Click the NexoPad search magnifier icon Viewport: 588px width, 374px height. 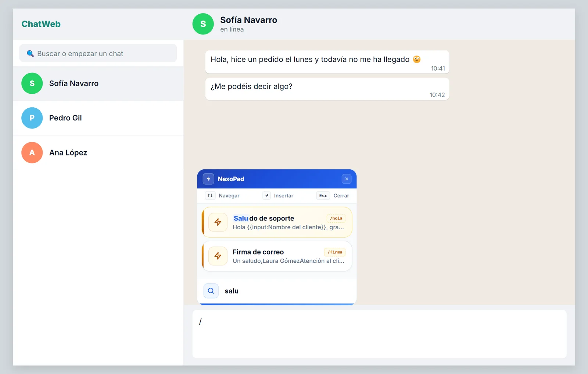click(x=211, y=291)
